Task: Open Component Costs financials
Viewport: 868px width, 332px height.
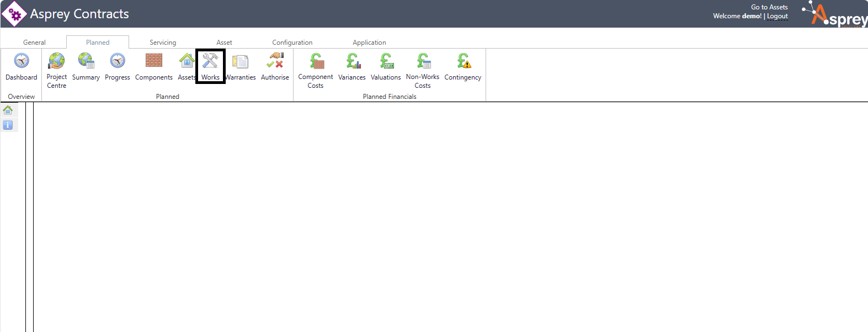Action: tap(316, 61)
